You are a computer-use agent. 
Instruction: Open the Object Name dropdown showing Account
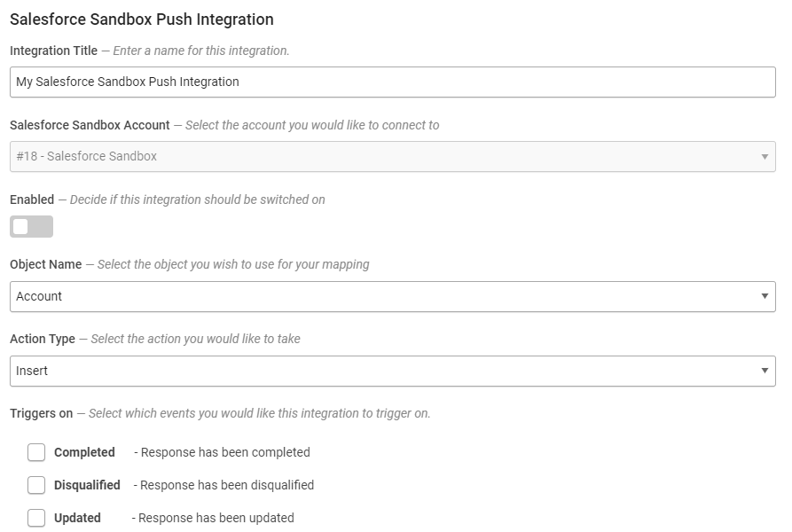coord(393,296)
